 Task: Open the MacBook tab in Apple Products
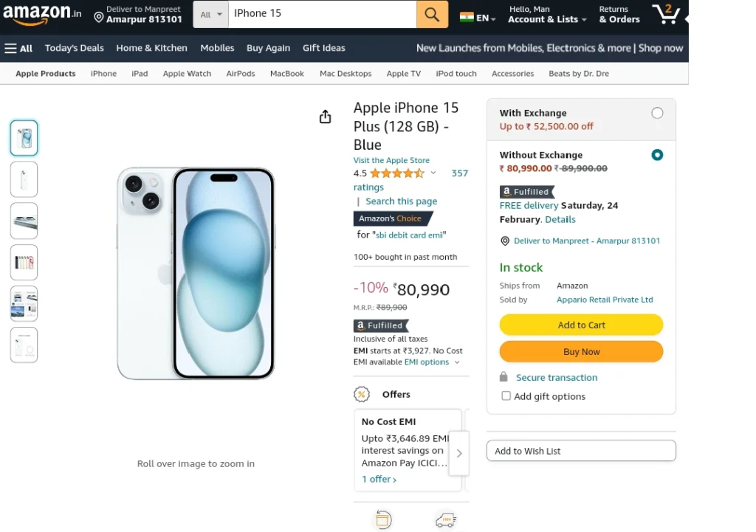(287, 74)
